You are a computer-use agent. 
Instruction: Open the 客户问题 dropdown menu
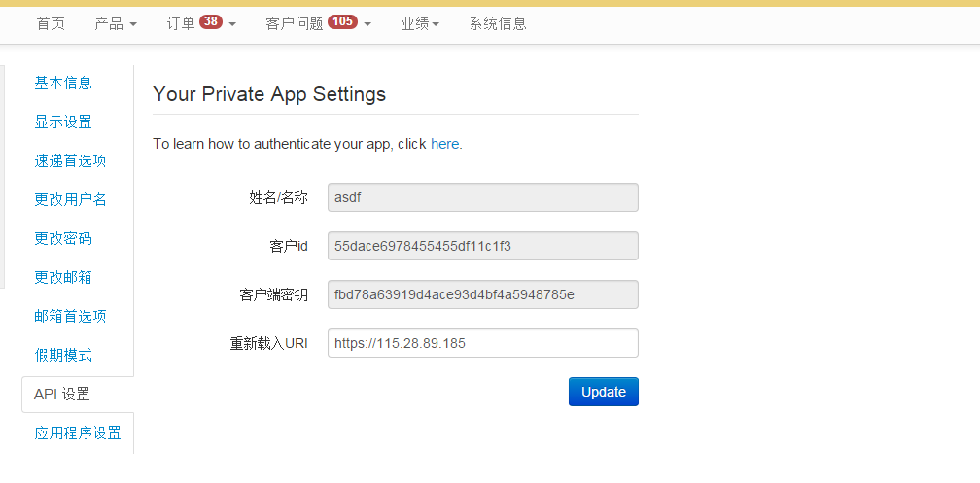[318, 24]
